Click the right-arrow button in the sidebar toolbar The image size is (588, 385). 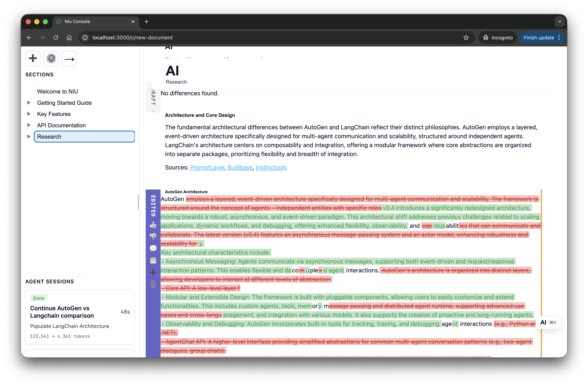70,59
